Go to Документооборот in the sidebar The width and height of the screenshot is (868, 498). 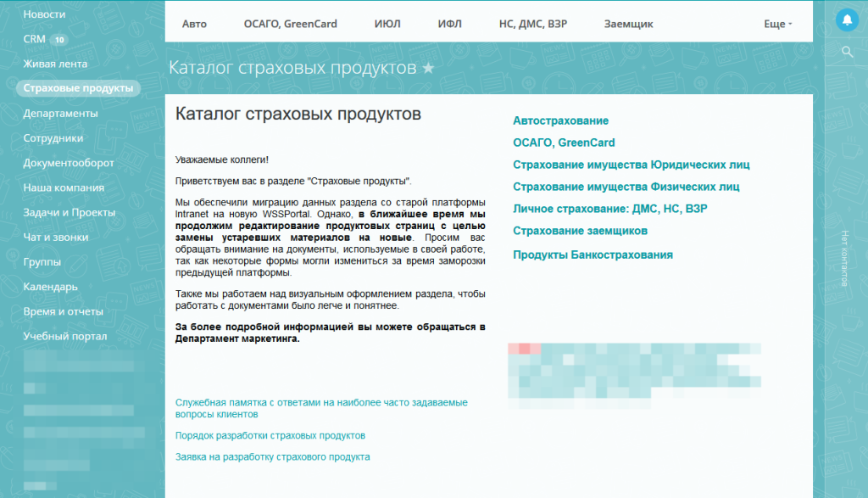tap(69, 163)
